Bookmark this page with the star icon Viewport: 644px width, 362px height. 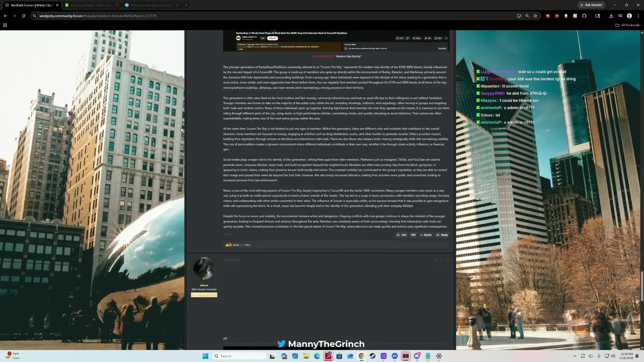click(x=535, y=16)
